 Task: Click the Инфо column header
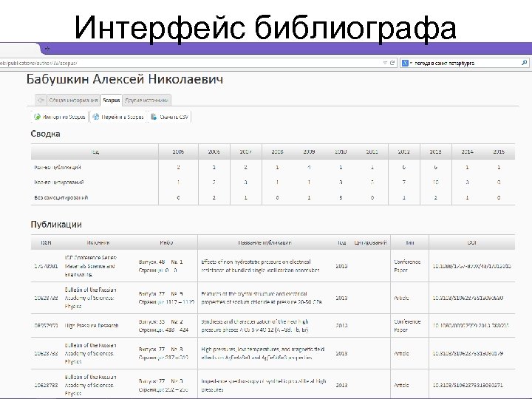click(x=166, y=242)
